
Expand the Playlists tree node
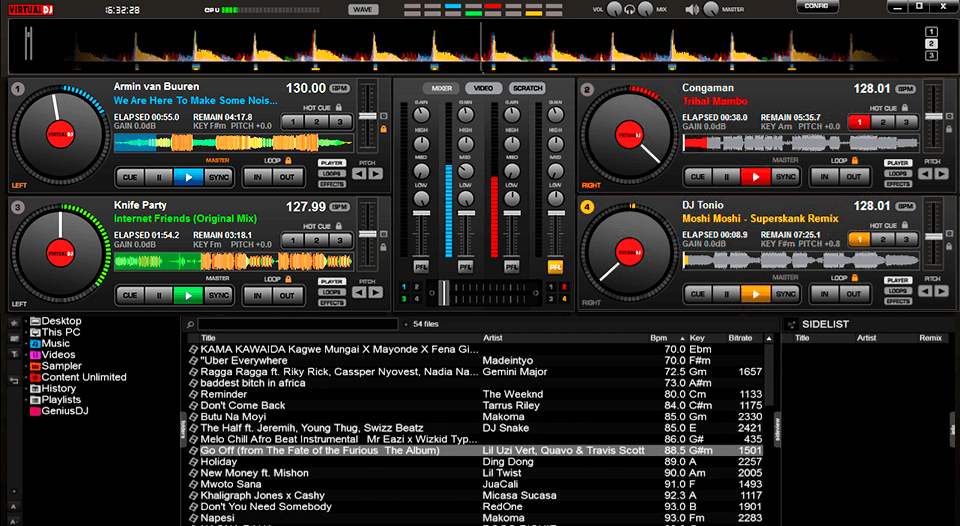click(26, 400)
